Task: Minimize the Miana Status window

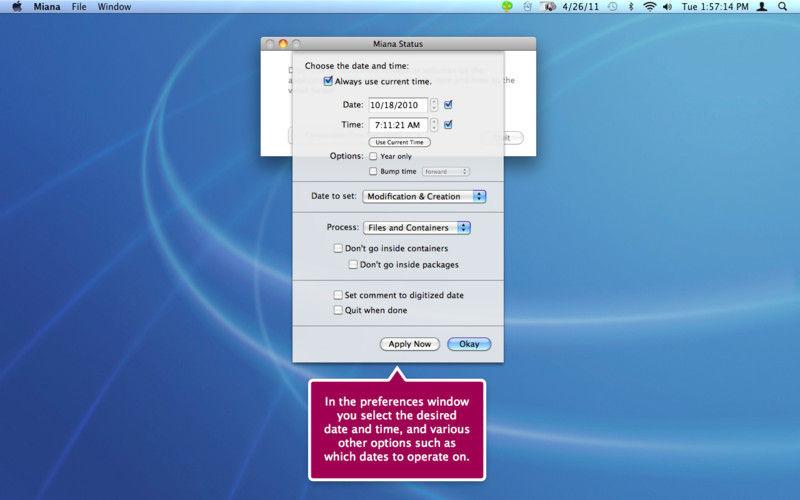Action: [x=283, y=44]
